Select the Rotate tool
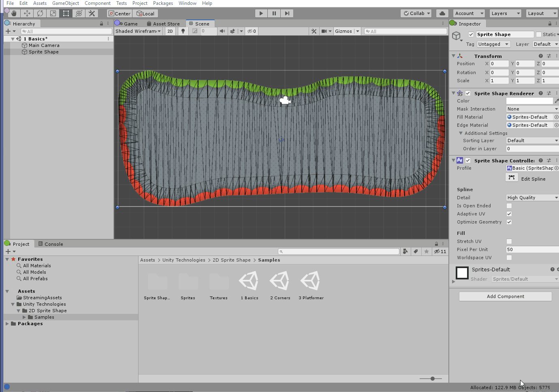 (40, 13)
